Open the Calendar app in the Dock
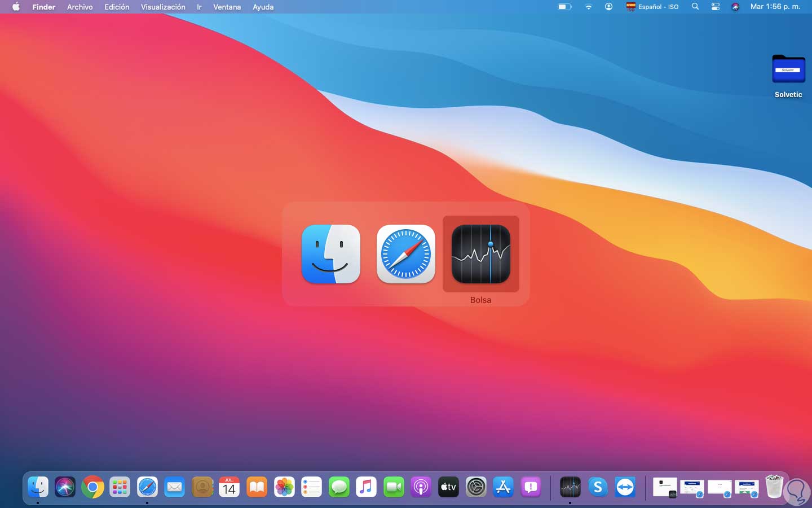This screenshot has height=508, width=812. tap(229, 487)
